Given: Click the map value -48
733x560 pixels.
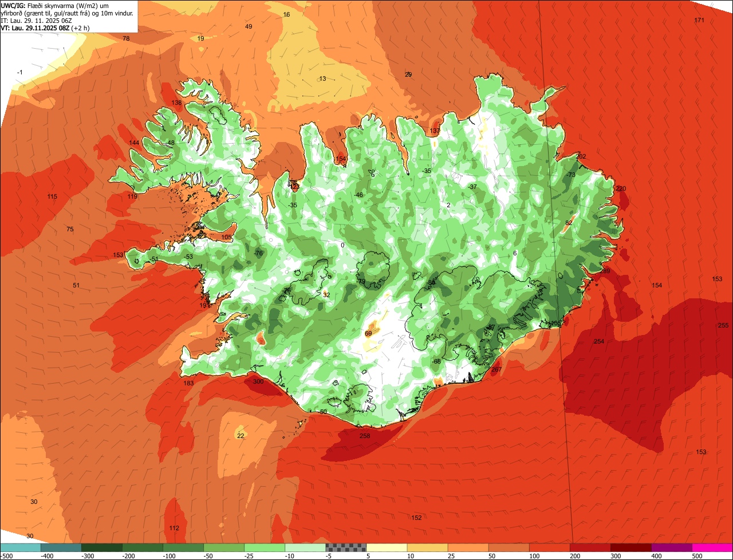Looking at the screenshot, I should point(170,143).
